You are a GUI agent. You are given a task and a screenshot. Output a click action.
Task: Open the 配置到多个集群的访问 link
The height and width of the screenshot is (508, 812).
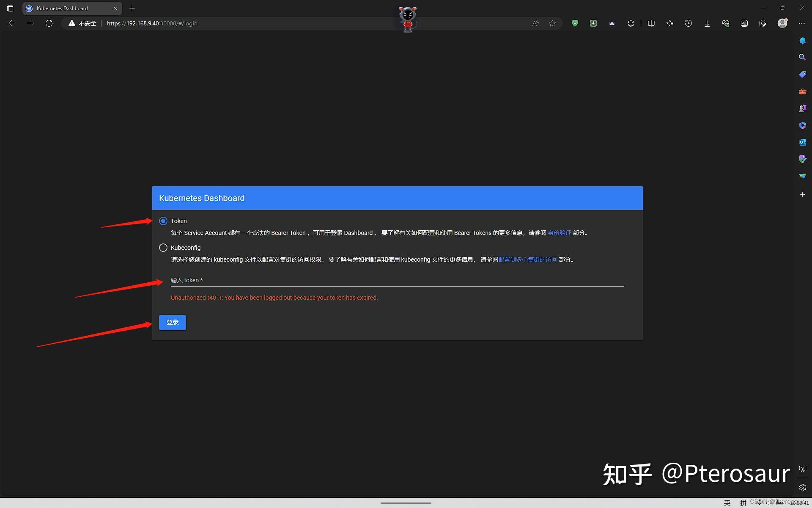(x=528, y=260)
